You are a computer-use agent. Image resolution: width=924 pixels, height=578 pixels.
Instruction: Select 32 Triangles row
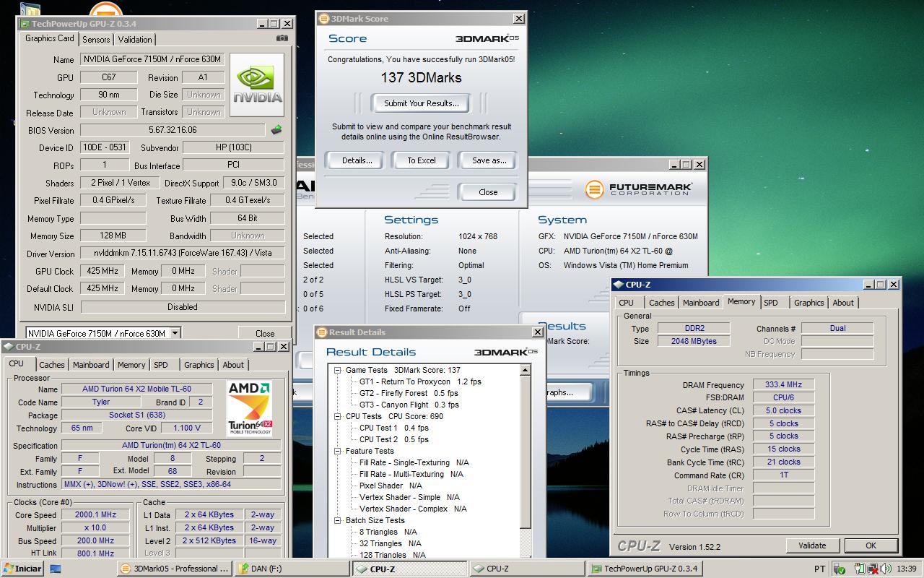390,543
